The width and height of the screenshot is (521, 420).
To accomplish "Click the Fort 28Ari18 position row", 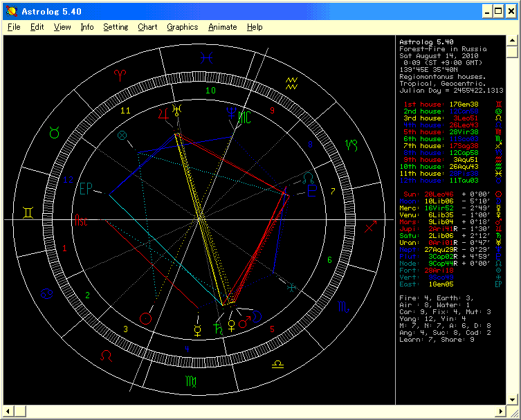I will pyautogui.click(x=450, y=270).
